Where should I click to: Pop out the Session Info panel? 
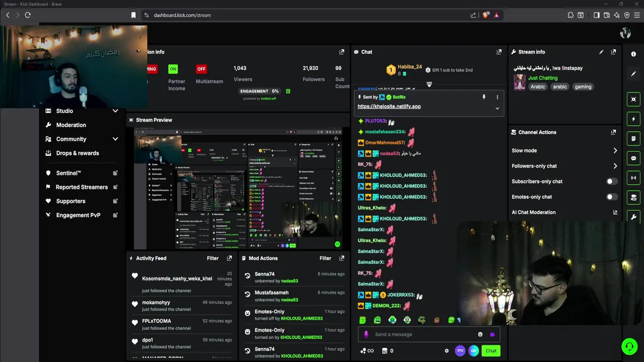pyautogui.click(x=341, y=52)
